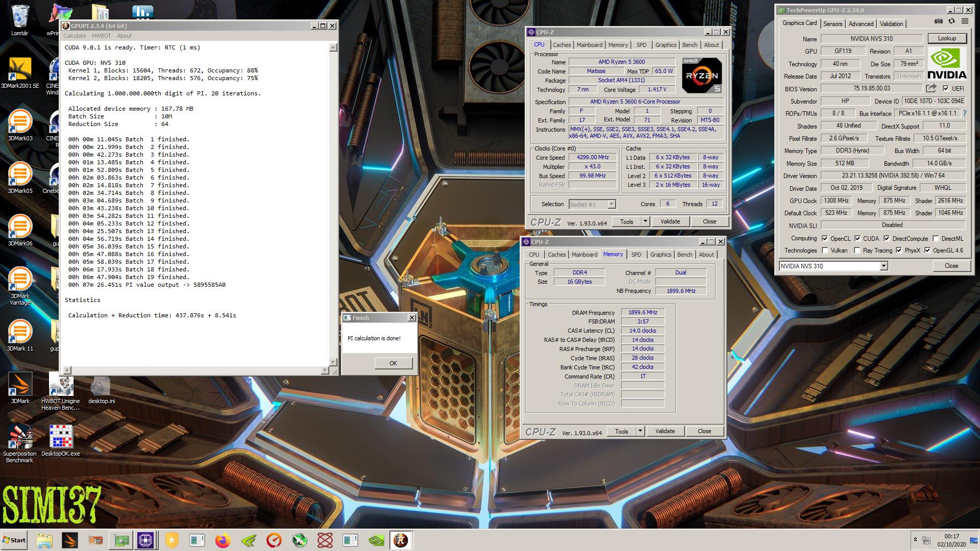Open the Tools dropdown arrow in Memory CPU-Z
980x551 pixels.
click(x=640, y=431)
